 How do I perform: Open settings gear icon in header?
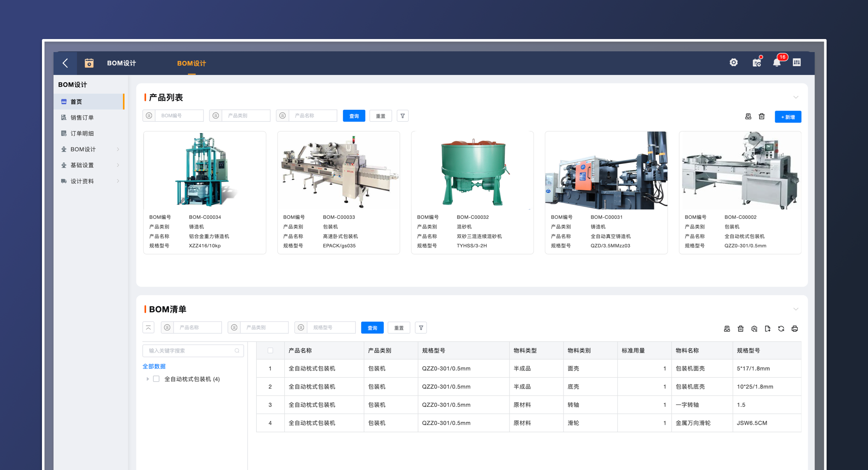point(733,63)
